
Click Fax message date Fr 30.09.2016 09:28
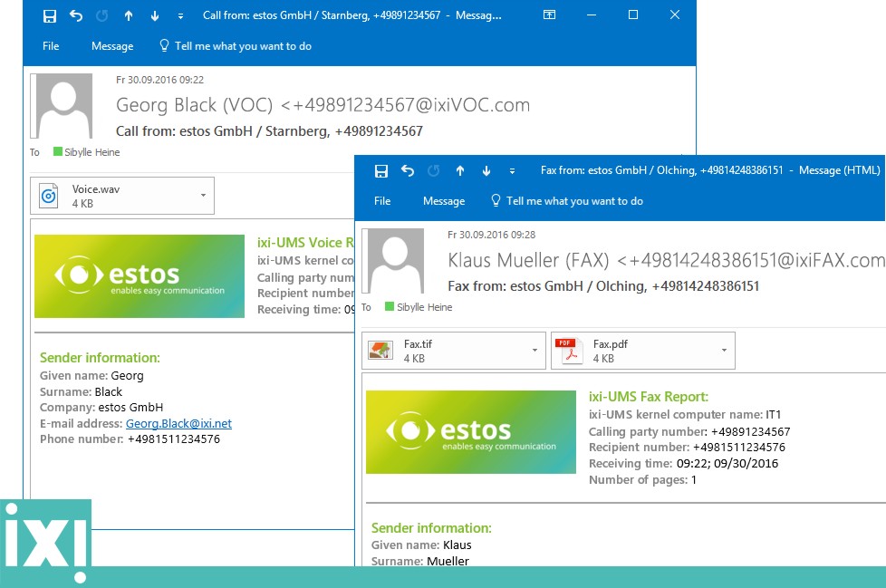491,235
